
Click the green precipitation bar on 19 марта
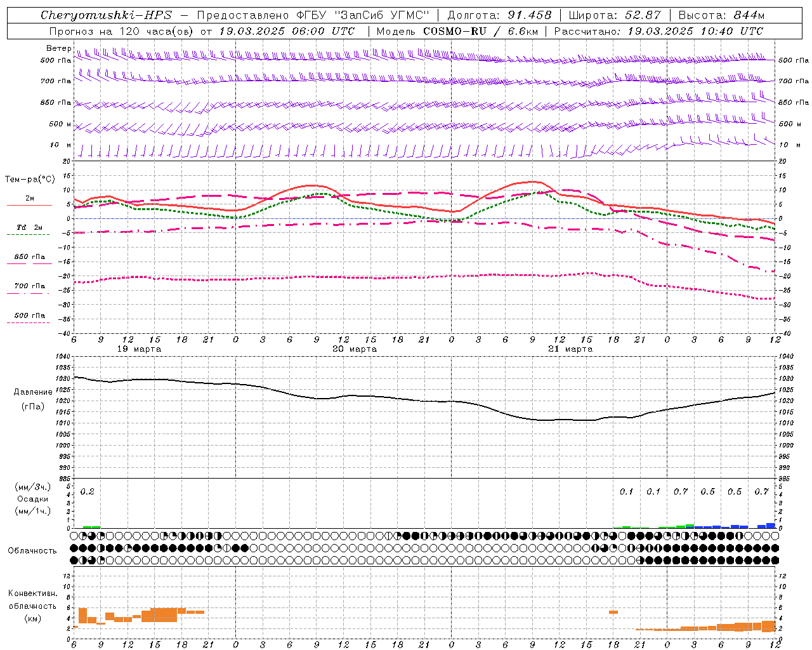pyautogui.click(x=92, y=527)
